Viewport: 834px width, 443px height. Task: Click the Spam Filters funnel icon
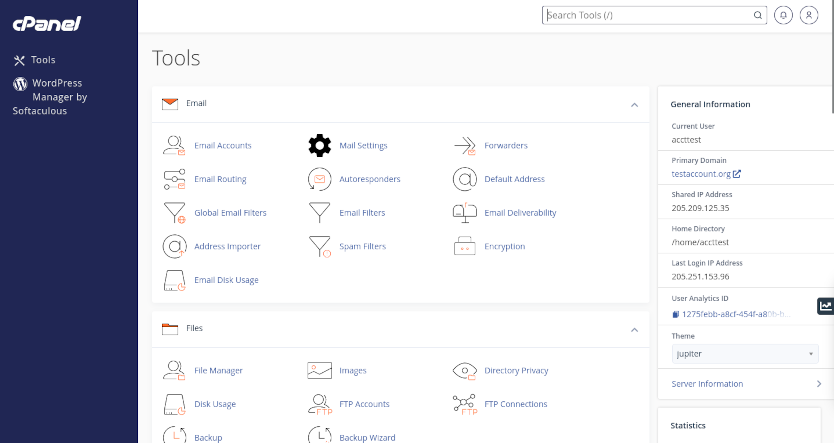(x=319, y=246)
